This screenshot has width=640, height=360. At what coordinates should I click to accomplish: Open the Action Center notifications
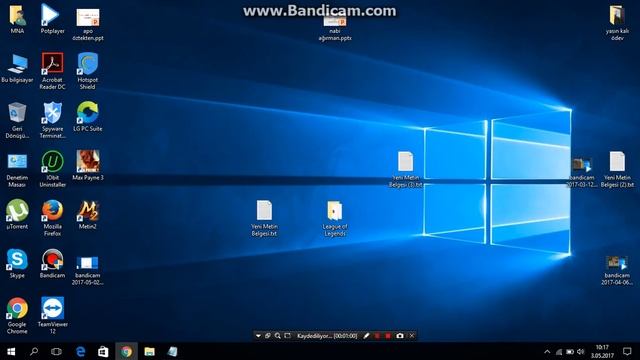(x=627, y=351)
